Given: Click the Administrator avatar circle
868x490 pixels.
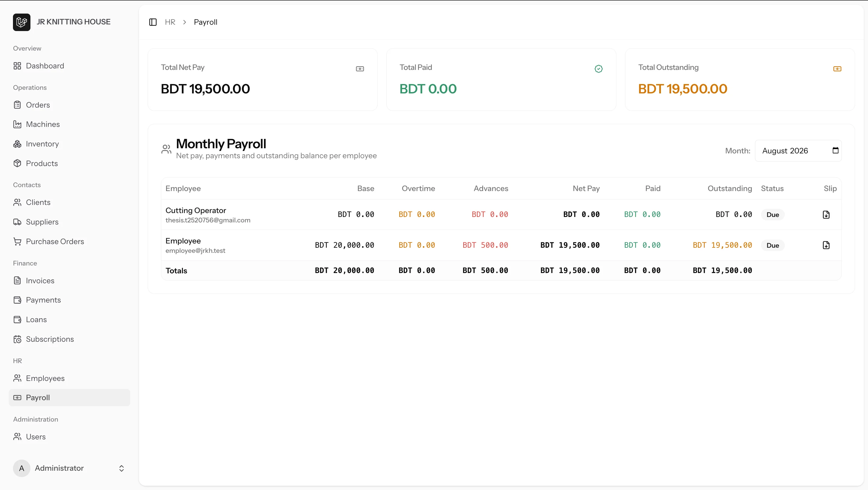Looking at the screenshot, I should tap(22, 468).
